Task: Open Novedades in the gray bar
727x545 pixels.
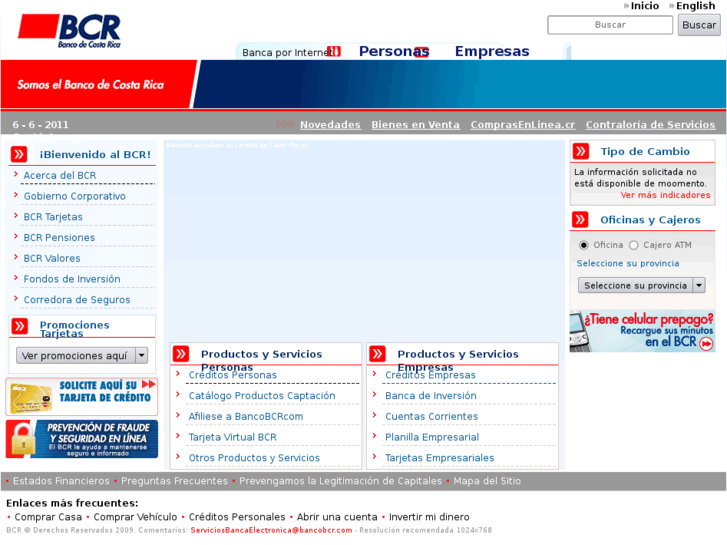Action: click(330, 124)
